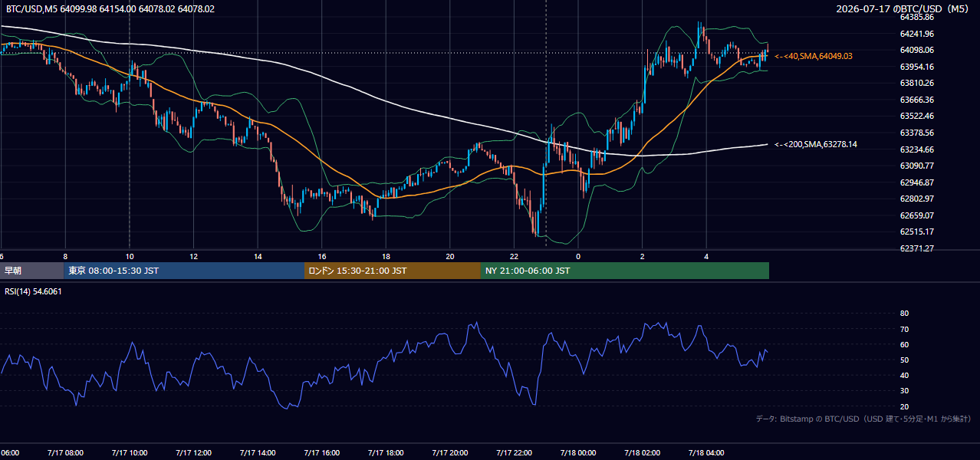Image resolution: width=980 pixels, height=460 pixels.
Task: Select the 東京 08:00-15:30 JST session bar
Action: (184, 271)
